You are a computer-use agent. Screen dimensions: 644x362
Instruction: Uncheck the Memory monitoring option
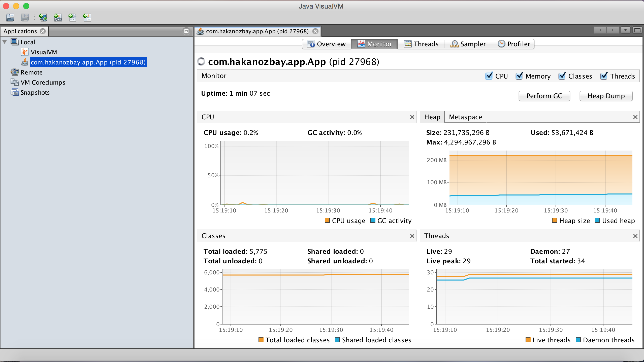click(x=520, y=76)
